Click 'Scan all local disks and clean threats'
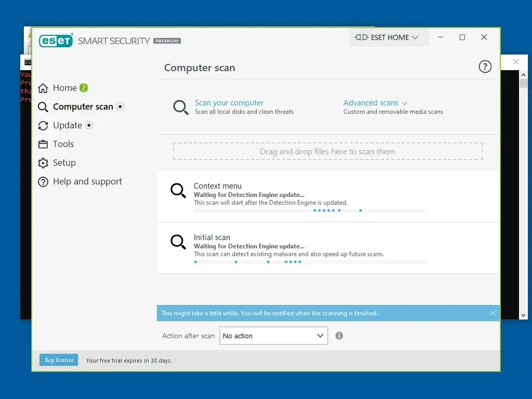 tap(244, 112)
